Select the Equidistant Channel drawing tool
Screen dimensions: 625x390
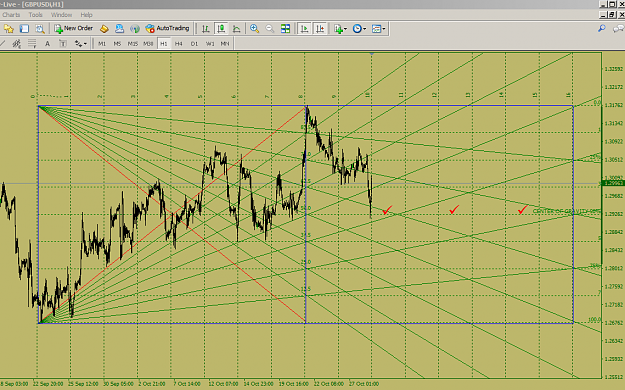click(16, 43)
